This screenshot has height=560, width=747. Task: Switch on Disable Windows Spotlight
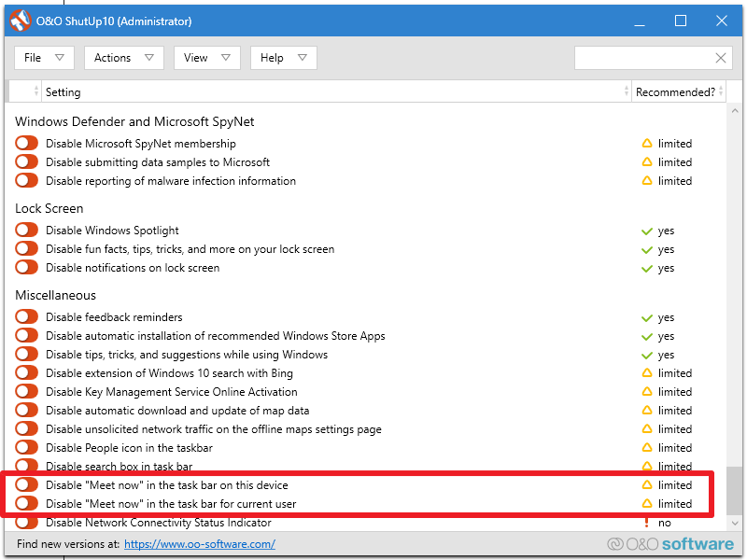point(26,230)
